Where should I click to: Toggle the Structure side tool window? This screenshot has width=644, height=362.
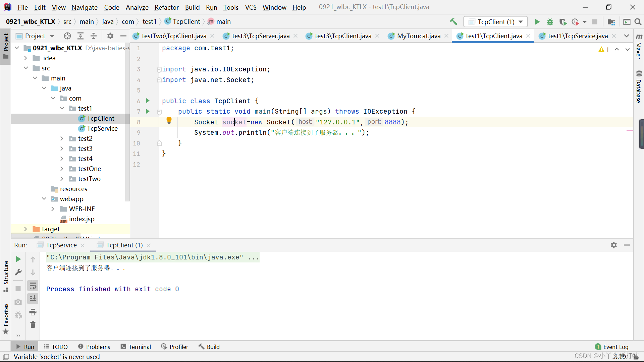pyautogui.click(x=6, y=276)
